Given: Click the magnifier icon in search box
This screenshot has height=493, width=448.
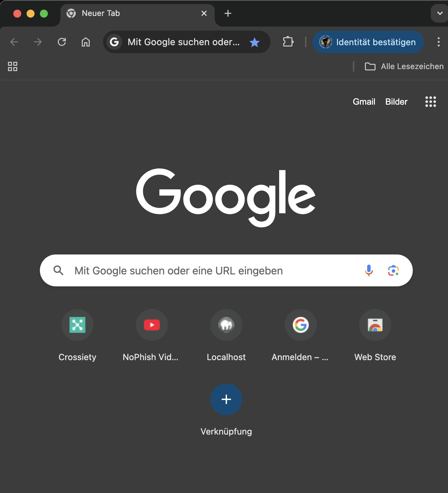Looking at the screenshot, I should tap(58, 270).
